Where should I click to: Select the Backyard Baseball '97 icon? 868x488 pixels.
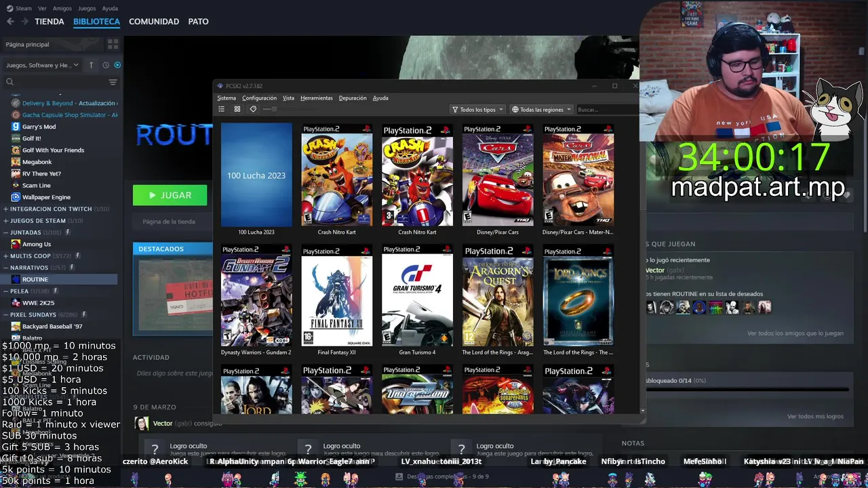tap(16, 326)
